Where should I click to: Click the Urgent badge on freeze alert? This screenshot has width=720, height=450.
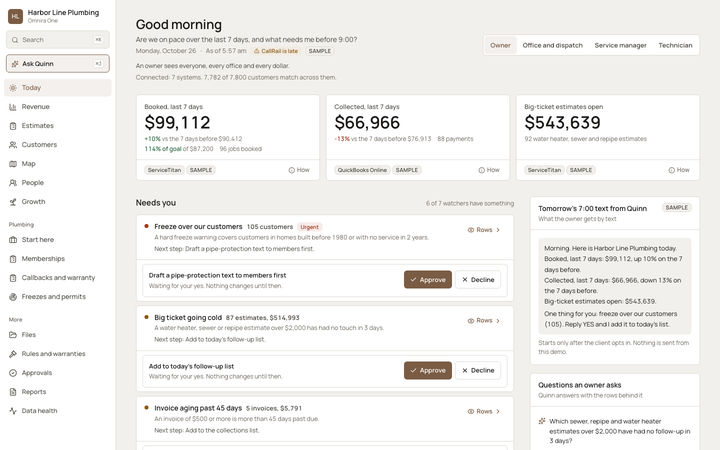(x=309, y=227)
